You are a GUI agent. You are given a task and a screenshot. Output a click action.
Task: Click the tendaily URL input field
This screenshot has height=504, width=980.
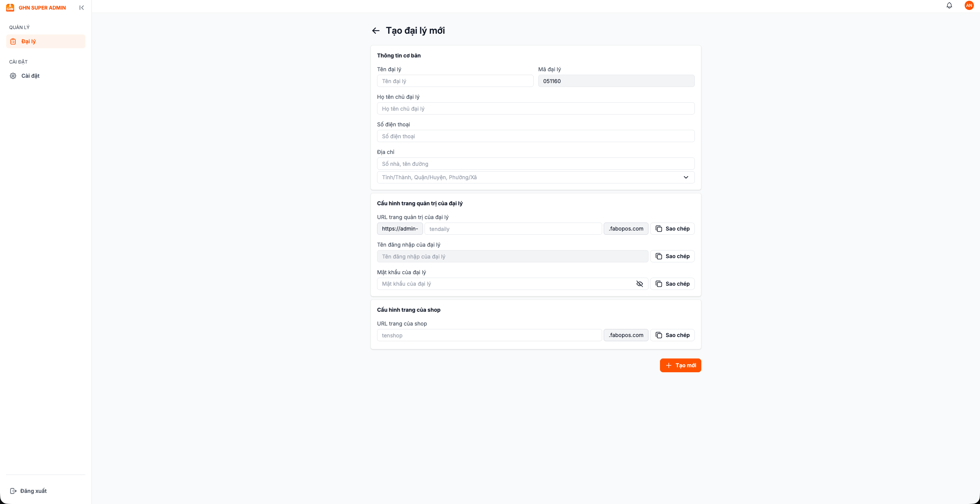click(x=513, y=229)
